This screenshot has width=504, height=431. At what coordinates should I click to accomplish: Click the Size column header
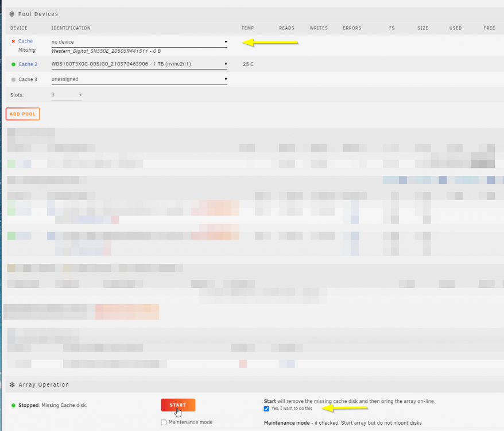tap(422, 28)
